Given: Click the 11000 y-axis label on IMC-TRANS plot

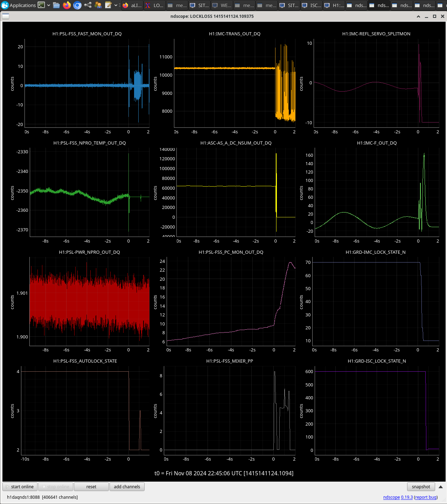Looking at the screenshot, I should click(166, 57).
